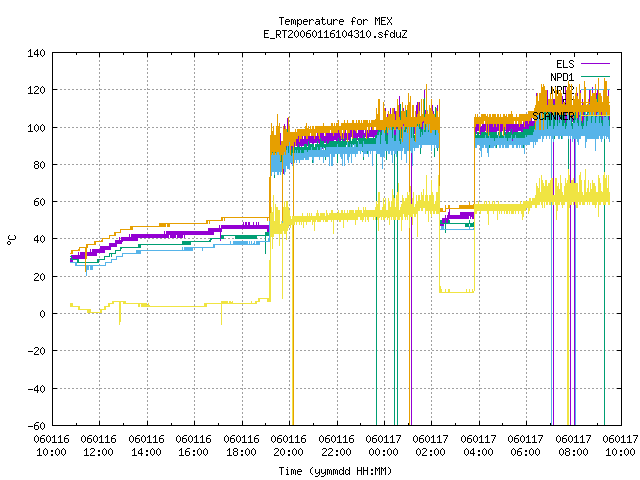The image size is (640, 480).
Task: Click the 100 y-axis tick label
Action: pyautogui.click(x=36, y=128)
